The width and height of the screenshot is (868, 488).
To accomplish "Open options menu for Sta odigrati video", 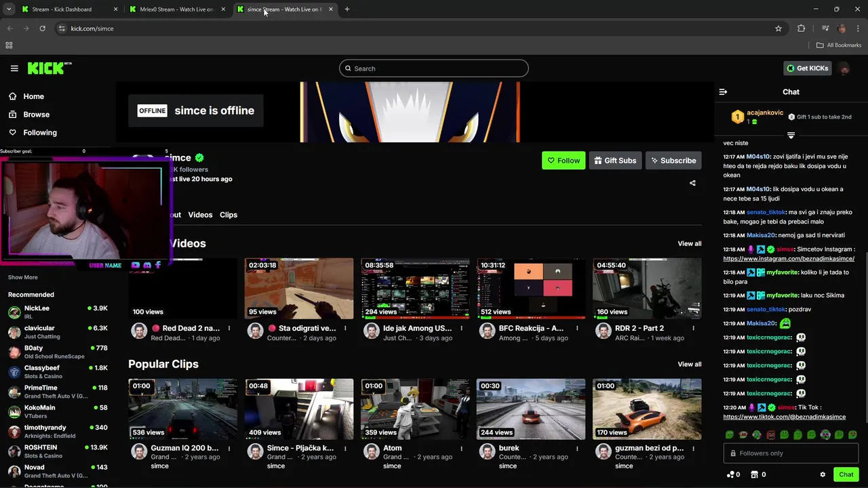I will click(345, 328).
